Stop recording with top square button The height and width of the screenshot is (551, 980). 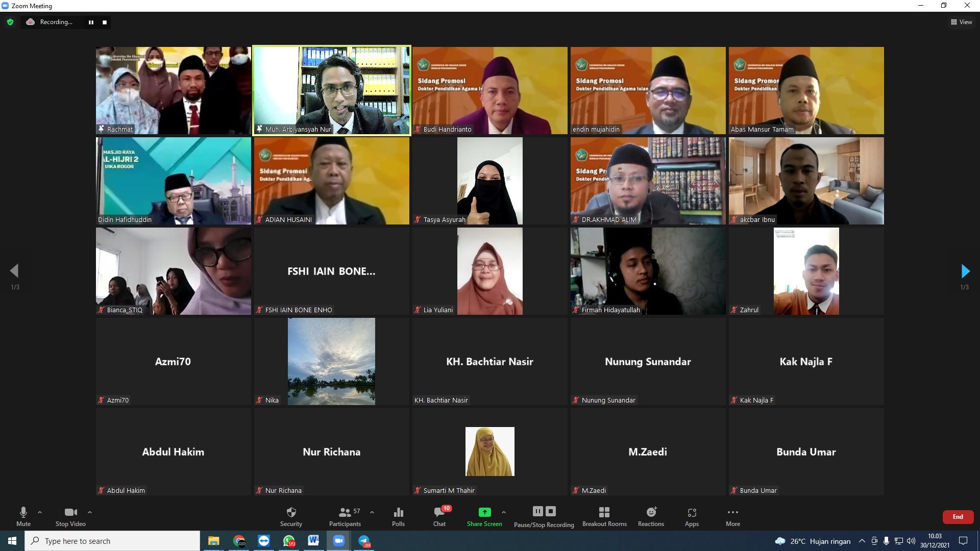click(x=105, y=22)
